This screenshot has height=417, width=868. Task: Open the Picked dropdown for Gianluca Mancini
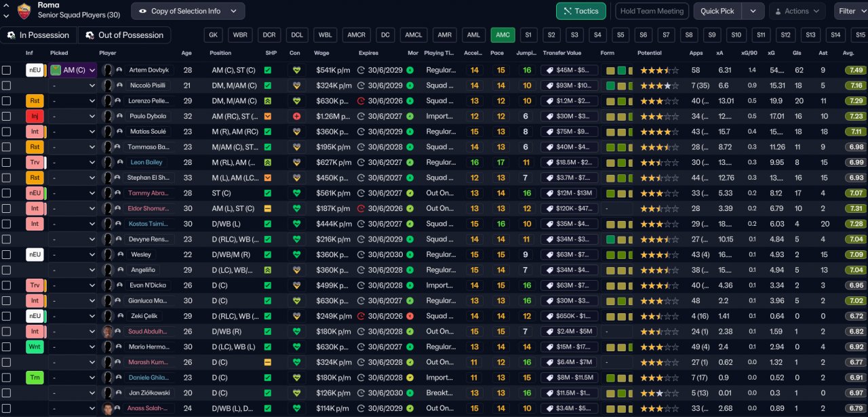coord(73,300)
